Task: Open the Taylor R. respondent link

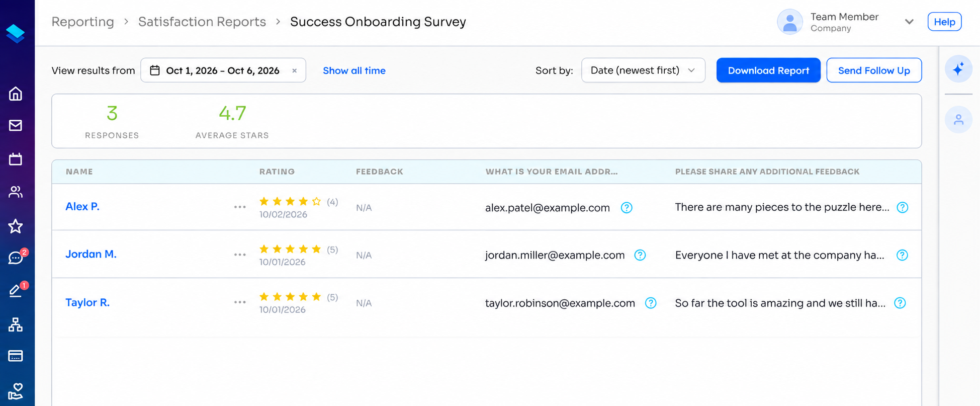Action: coord(87,302)
